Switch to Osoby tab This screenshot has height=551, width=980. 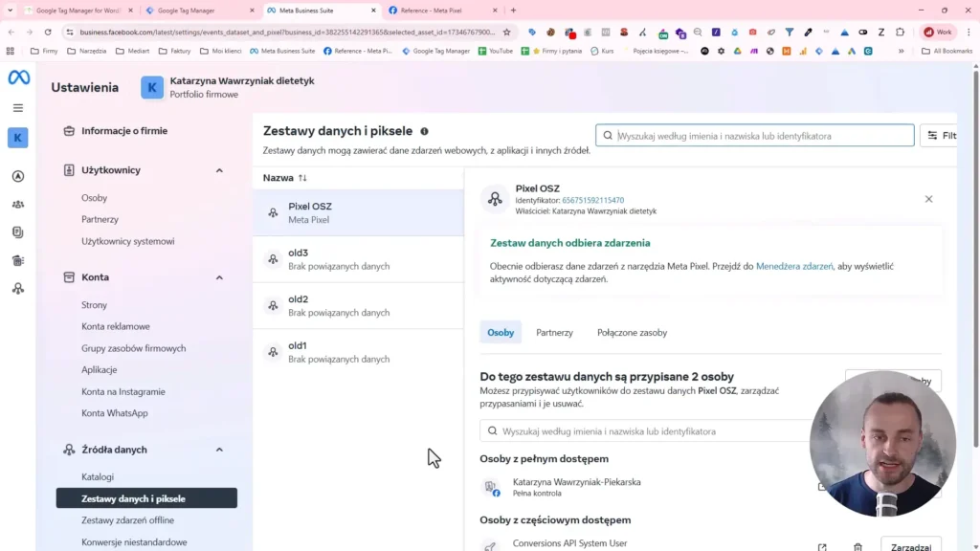[501, 332]
